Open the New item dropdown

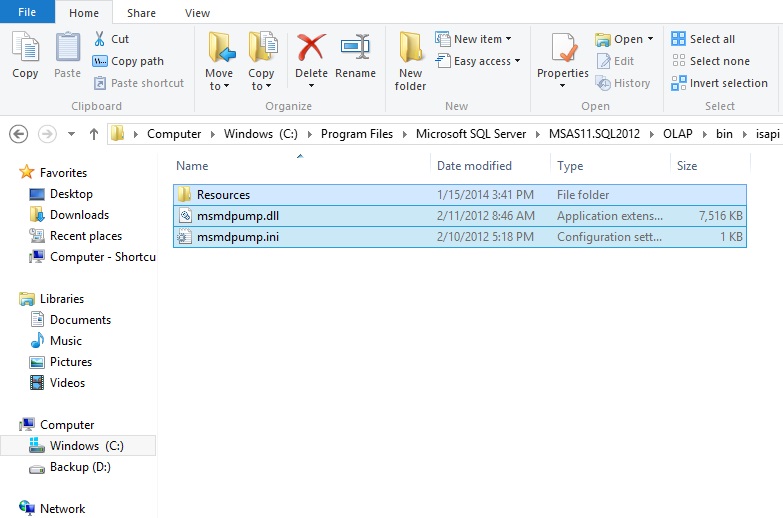click(x=473, y=39)
